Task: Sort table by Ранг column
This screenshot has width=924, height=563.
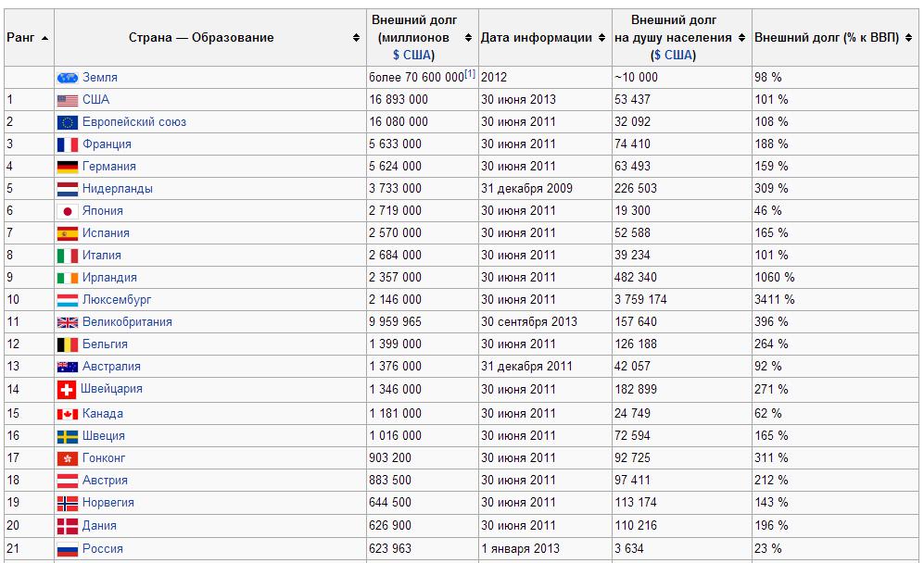Action: [x=45, y=38]
